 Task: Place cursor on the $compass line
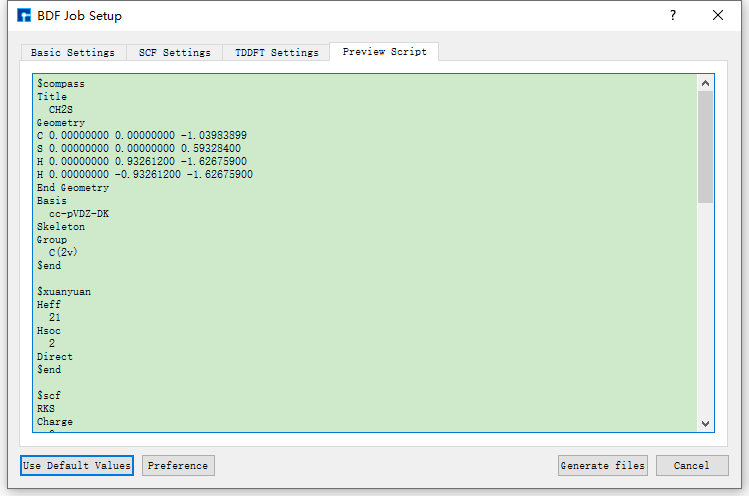click(x=60, y=84)
